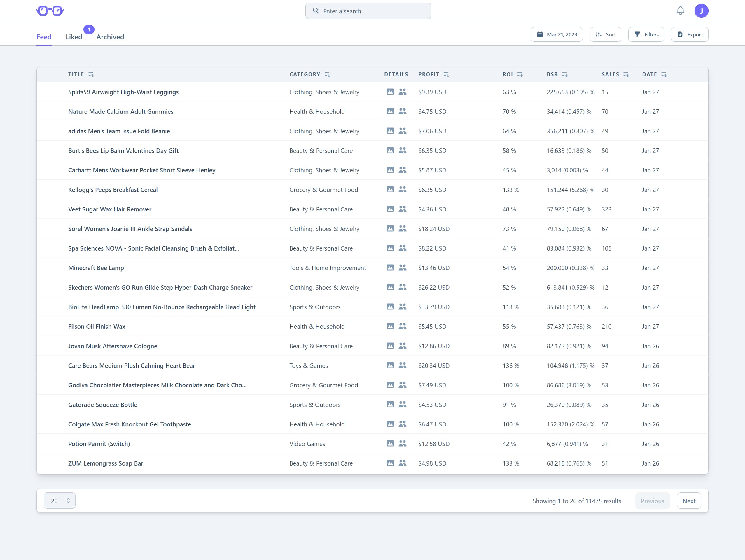Switch to the Archived tab
This screenshot has height=560, width=745.
point(110,37)
